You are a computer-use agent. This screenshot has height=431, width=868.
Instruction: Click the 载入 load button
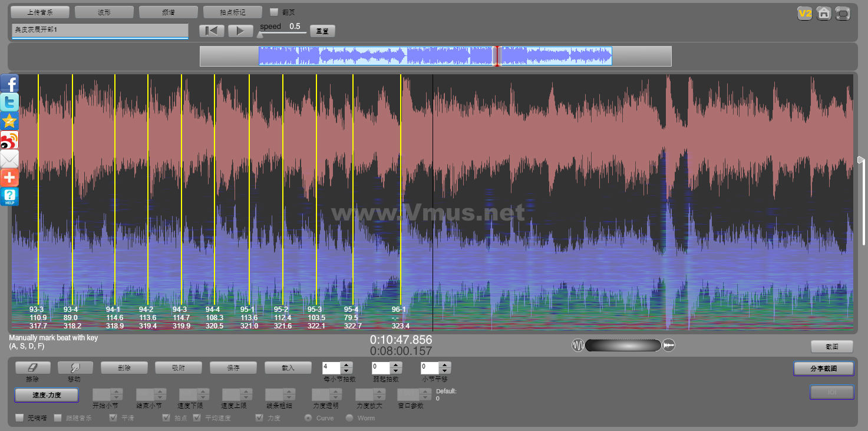point(288,367)
